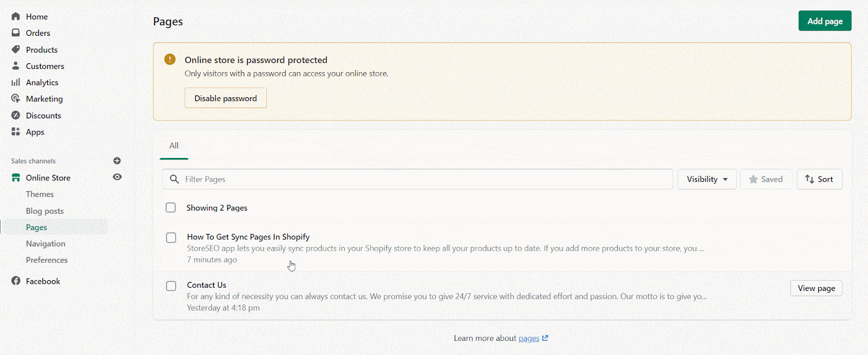Click the Orders inbox icon
The height and width of the screenshot is (355, 868).
tap(16, 33)
